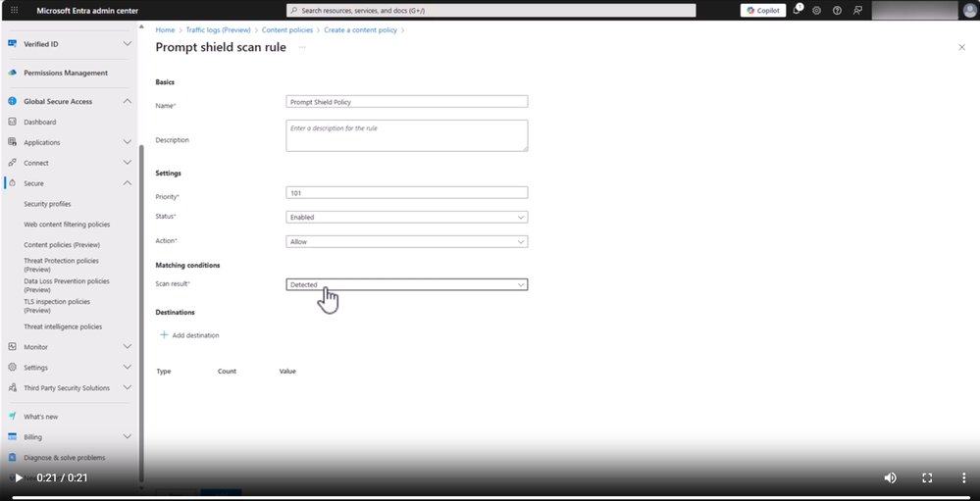Expand the Applications chevron
Image resolution: width=980 pixels, height=501 pixels.
(127, 142)
